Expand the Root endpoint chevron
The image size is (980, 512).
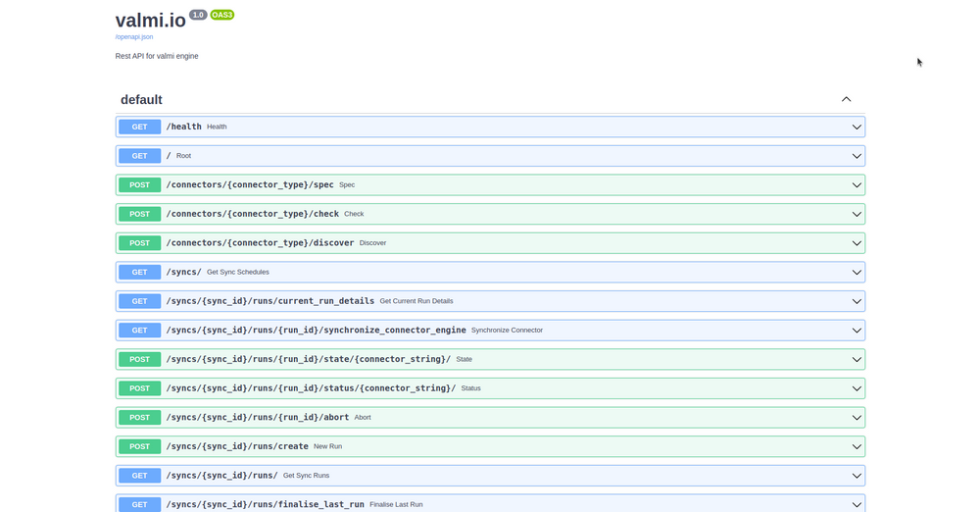pos(857,156)
